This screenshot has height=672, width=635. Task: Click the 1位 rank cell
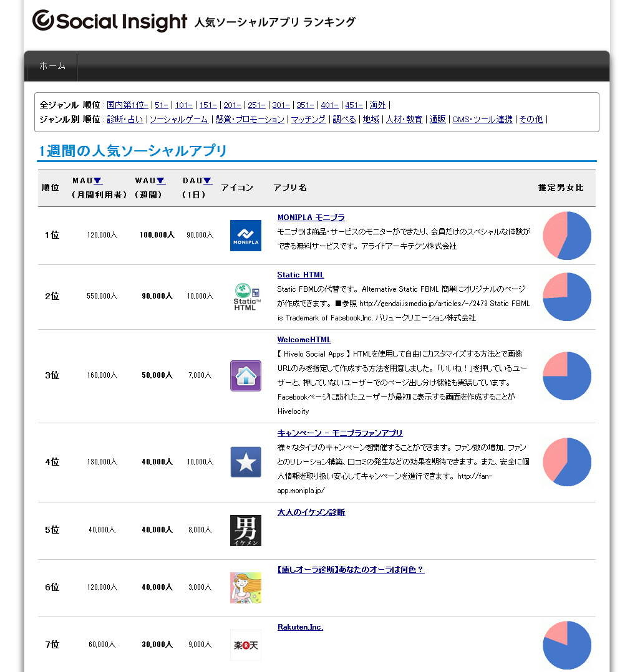[x=52, y=235]
